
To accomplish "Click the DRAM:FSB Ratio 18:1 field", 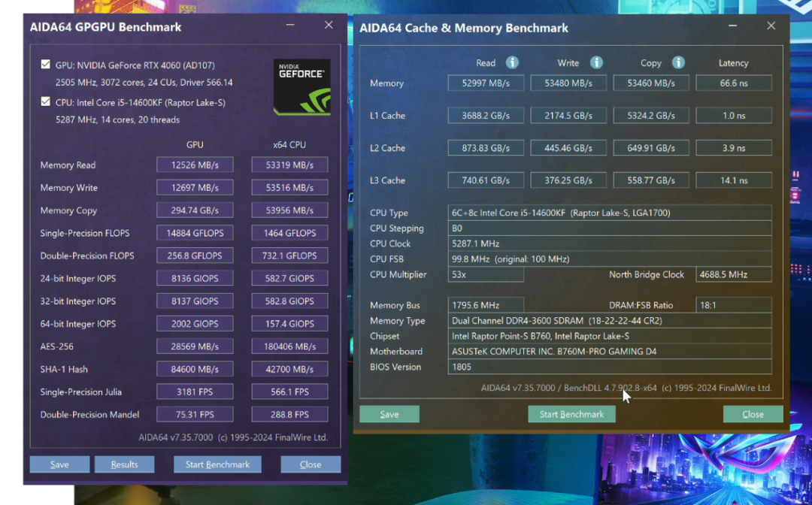I will pyautogui.click(x=734, y=305).
